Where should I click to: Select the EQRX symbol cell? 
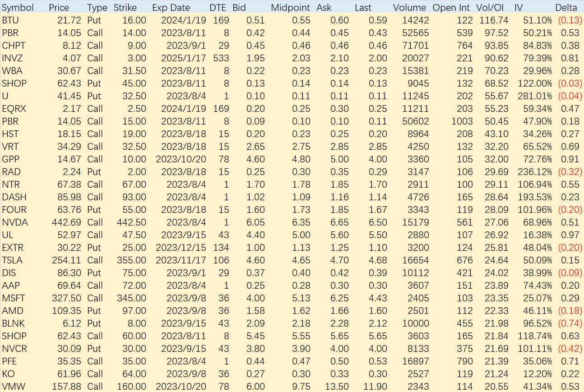pyautogui.click(x=14, y=109)
